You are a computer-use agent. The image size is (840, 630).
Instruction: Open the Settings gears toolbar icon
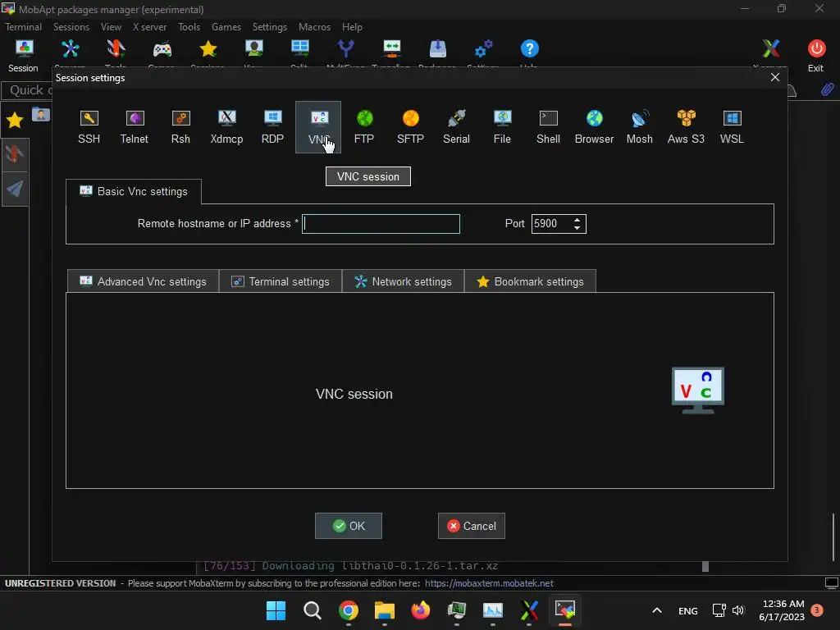[x=484, y=49]
